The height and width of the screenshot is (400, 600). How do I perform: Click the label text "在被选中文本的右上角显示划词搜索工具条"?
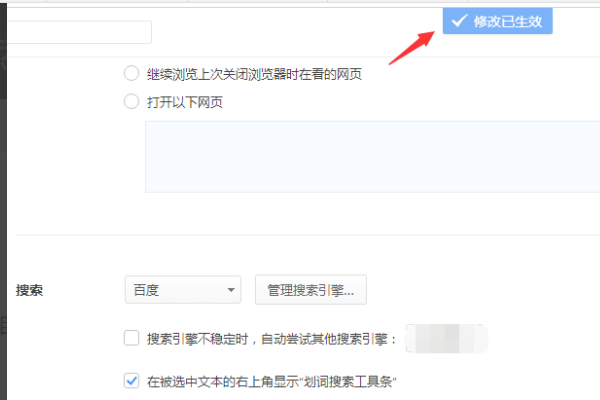pos(272,381)
